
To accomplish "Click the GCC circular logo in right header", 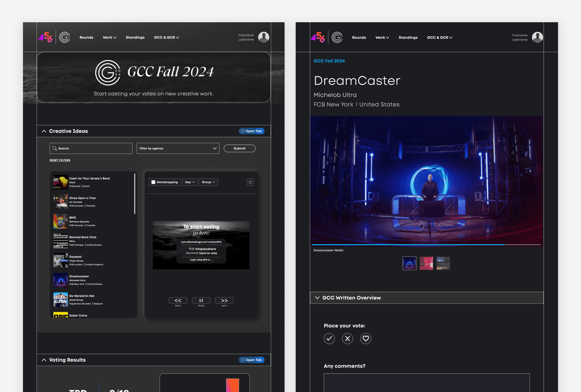I will pyautogui.click(x=337, y=37).
